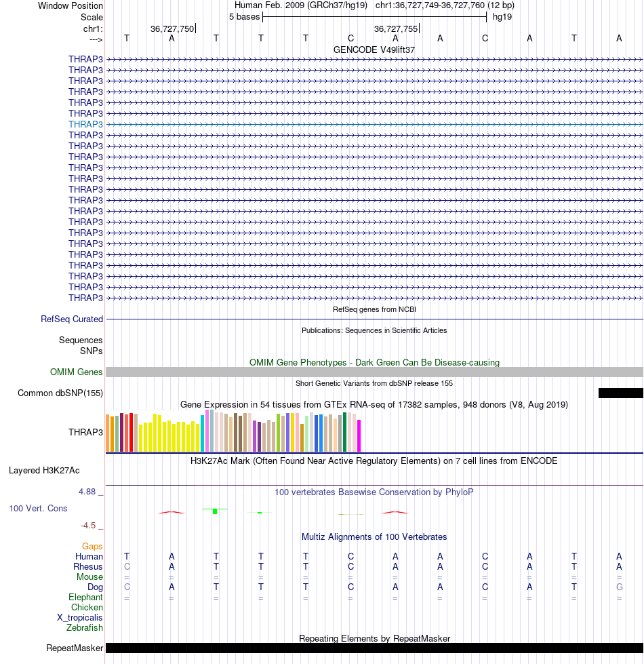Select the light-blue highlighted THRAP3 transcript label
The image size is (644, 664).
click(x=85, y=124)
